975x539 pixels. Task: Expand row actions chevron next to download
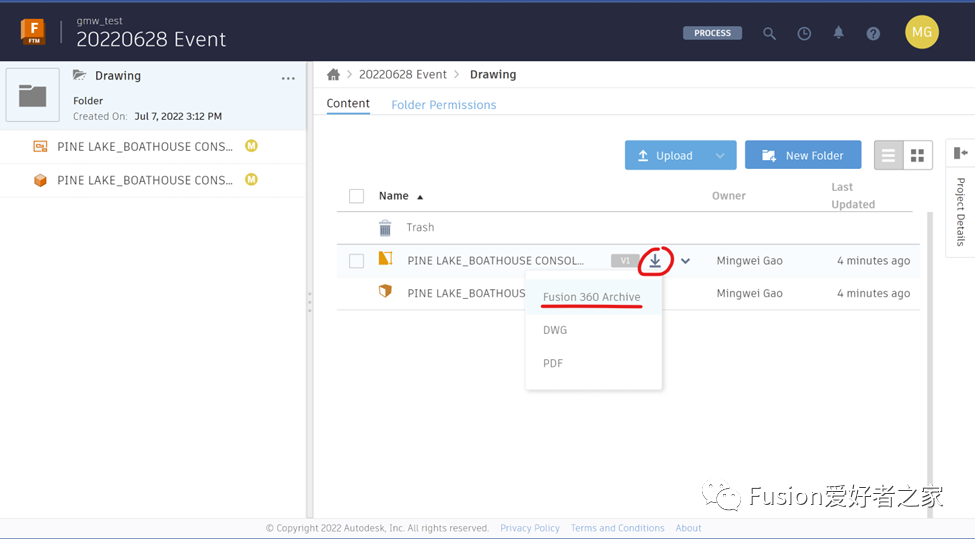tap(685, 261)
